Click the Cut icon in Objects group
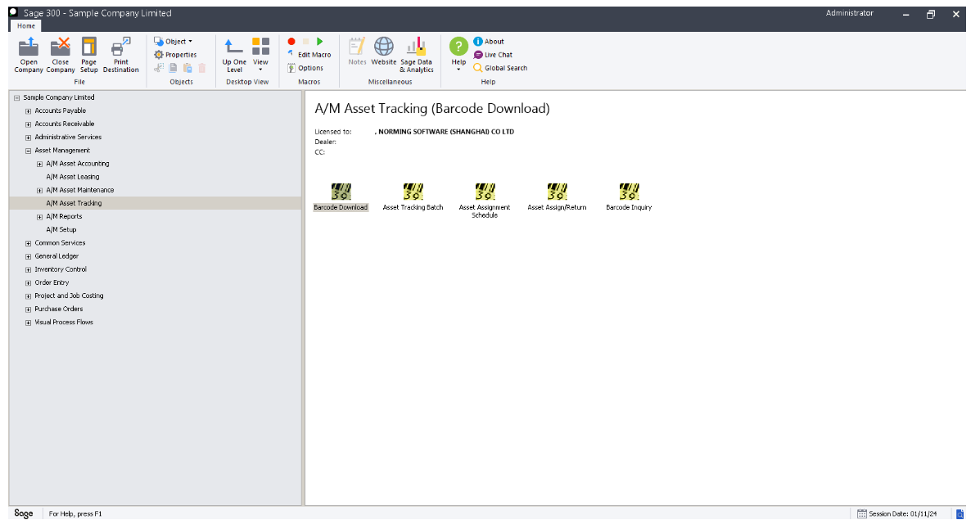 coord(159,68)
